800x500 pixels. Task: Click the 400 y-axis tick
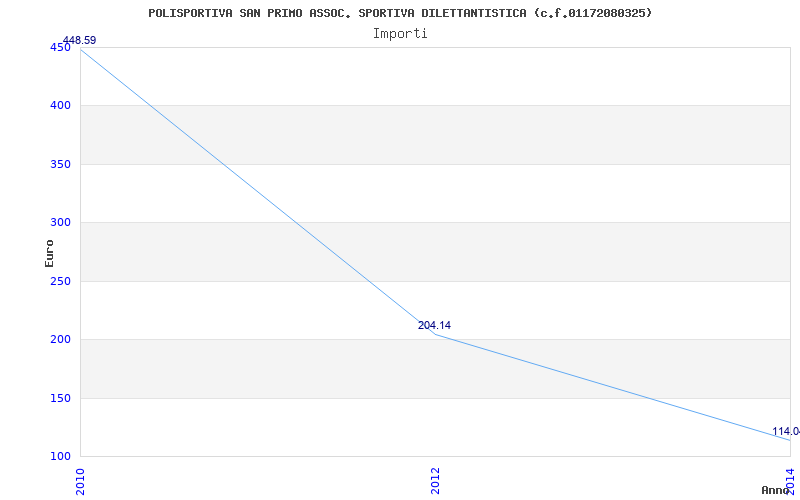click(60, 106)
